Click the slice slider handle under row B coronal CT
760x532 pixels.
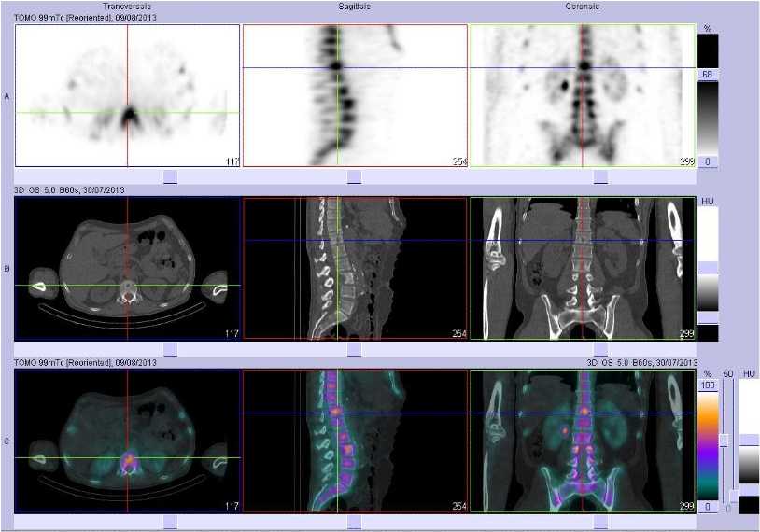pos(600,349)
